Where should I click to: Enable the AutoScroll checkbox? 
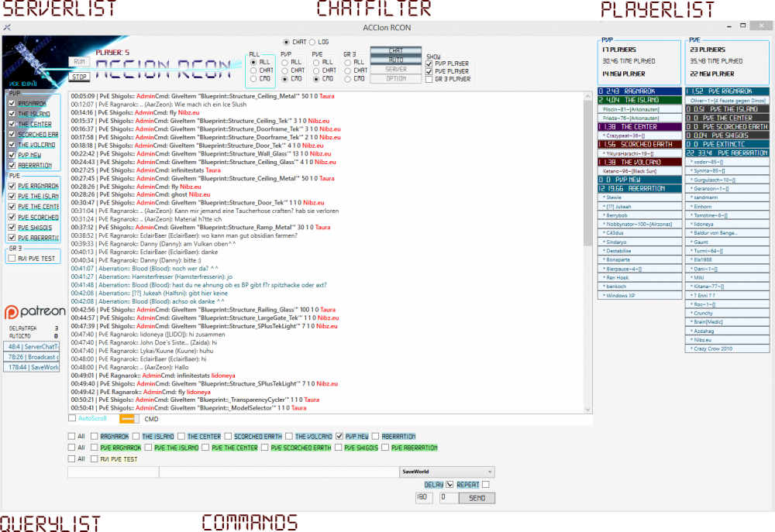click(x=72, y=418)
